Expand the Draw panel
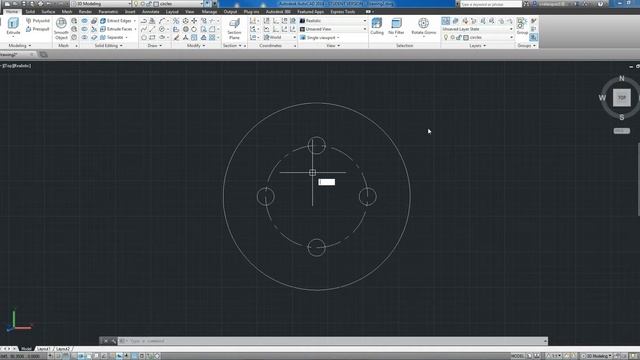The width and height of the screenshot is (640, 360). click(x=154, y=46)
